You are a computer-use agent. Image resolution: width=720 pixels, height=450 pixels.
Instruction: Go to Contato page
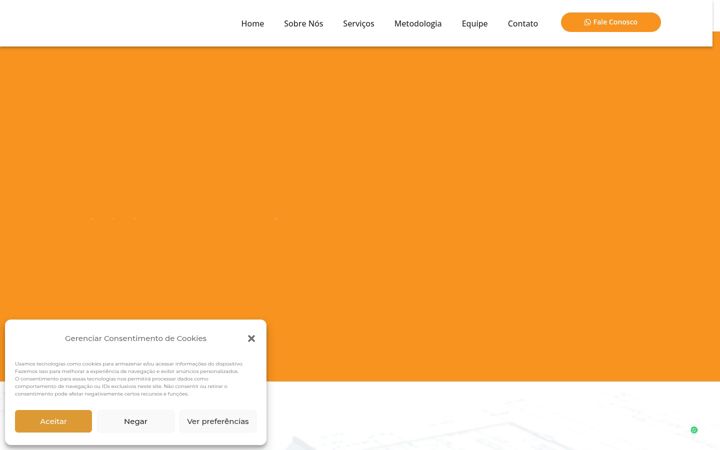pyautogui.click(x=523, y=23)
